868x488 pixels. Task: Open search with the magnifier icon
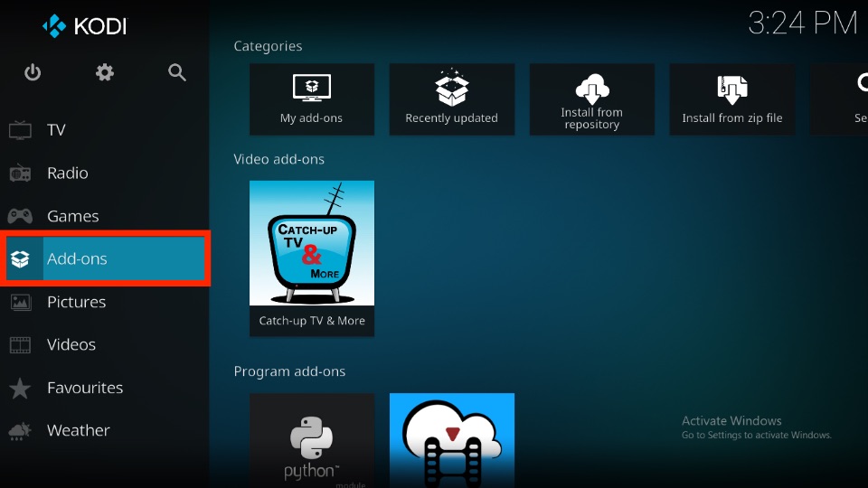pyautogui.click(x=176, y=72)
